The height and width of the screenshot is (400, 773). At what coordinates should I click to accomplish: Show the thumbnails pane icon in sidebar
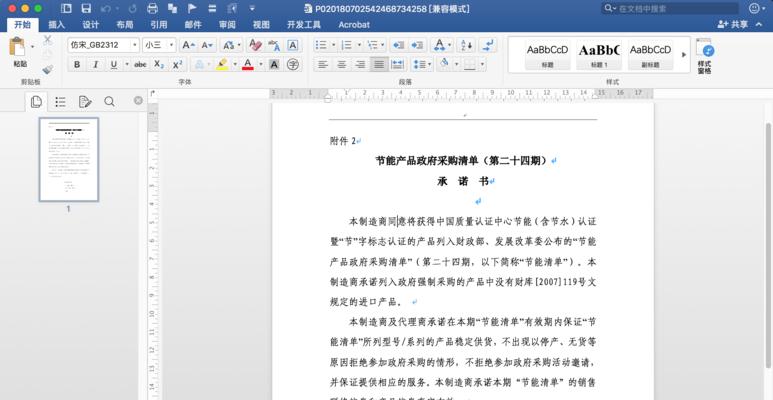(x=36, y=102)
